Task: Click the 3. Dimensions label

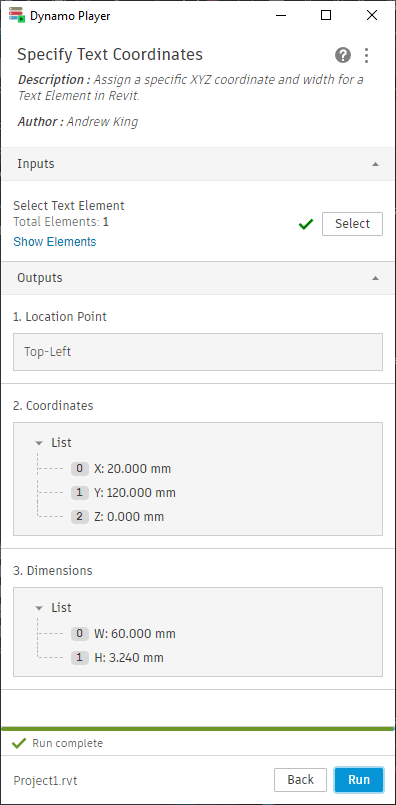Action: tap(53, 570)
